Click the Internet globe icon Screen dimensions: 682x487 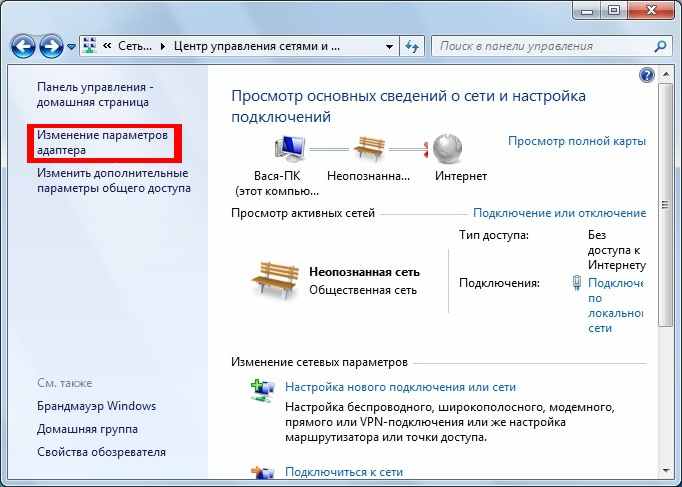[x=447, y=149]
